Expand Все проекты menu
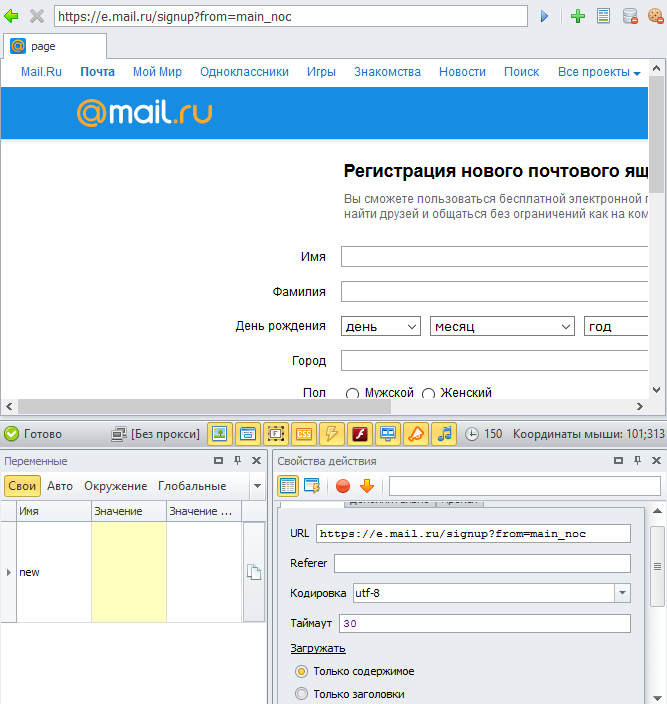This screenshot has width=667, height=704. 599,72
